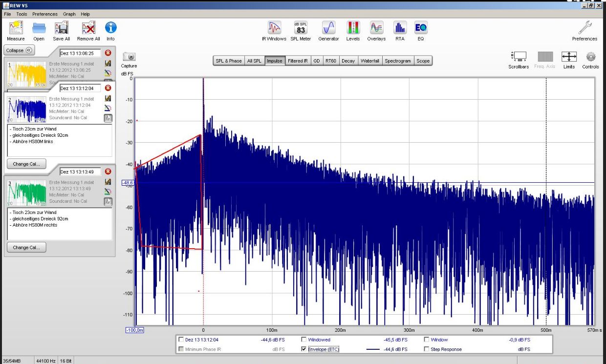Click Change Cal... for measurement 3
Viewport: 606px width, 364px height.
[27, 248]
